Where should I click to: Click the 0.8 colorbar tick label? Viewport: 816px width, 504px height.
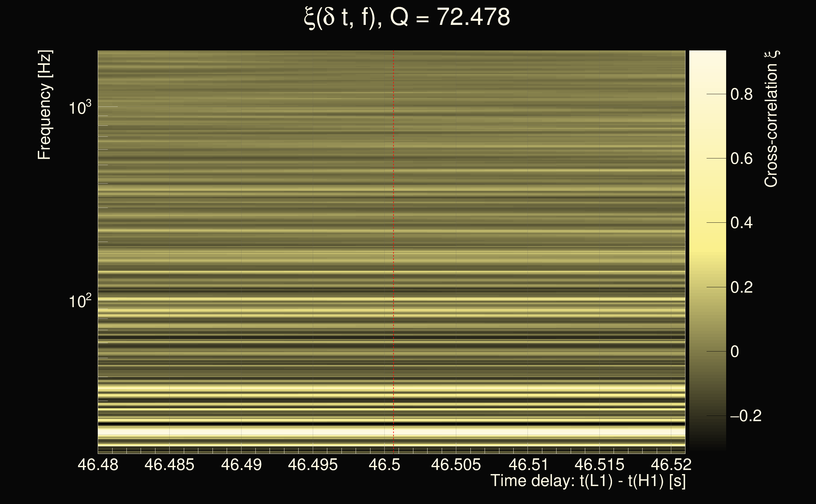point(741,94)
